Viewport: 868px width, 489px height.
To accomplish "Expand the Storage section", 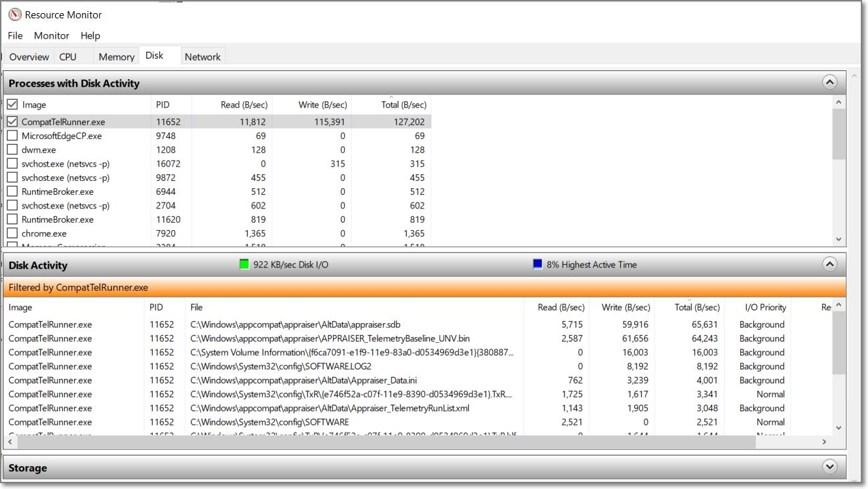I will tap(830, 467).
